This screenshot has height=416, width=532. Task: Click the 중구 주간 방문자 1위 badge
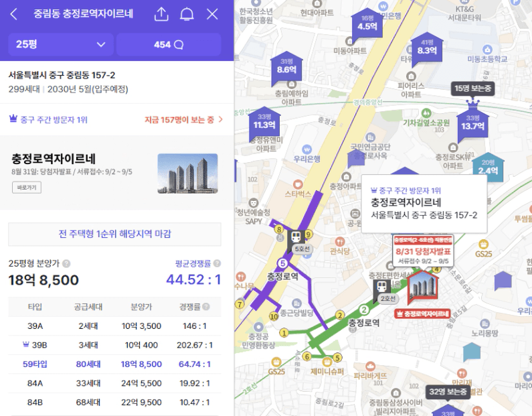[48, 119]
